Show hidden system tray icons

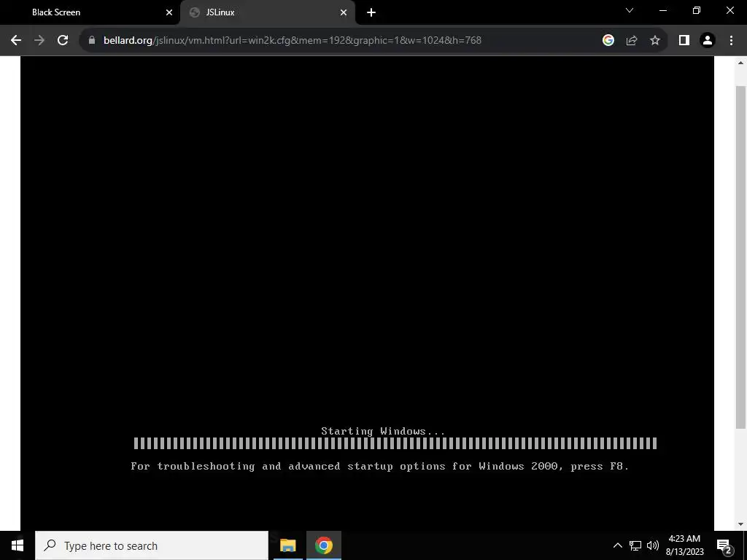pyautogui.click(x=617, y=545)
